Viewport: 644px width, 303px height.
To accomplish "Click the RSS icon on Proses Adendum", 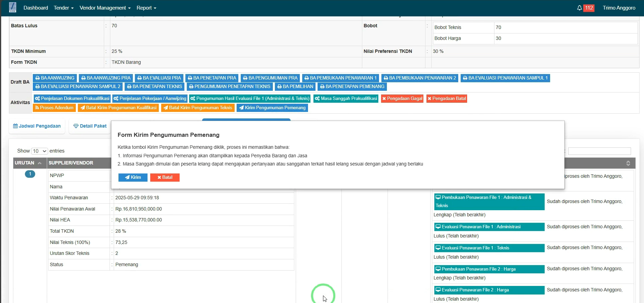I will (37, 108).
